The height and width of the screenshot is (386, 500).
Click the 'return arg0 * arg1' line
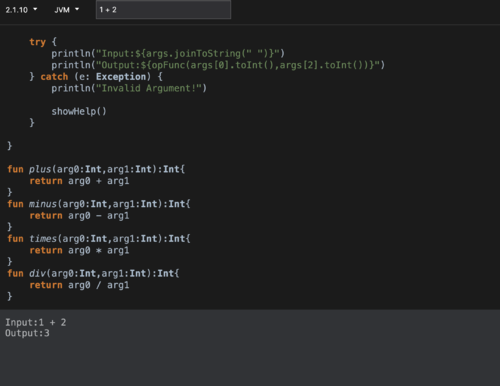pos(79,250)
